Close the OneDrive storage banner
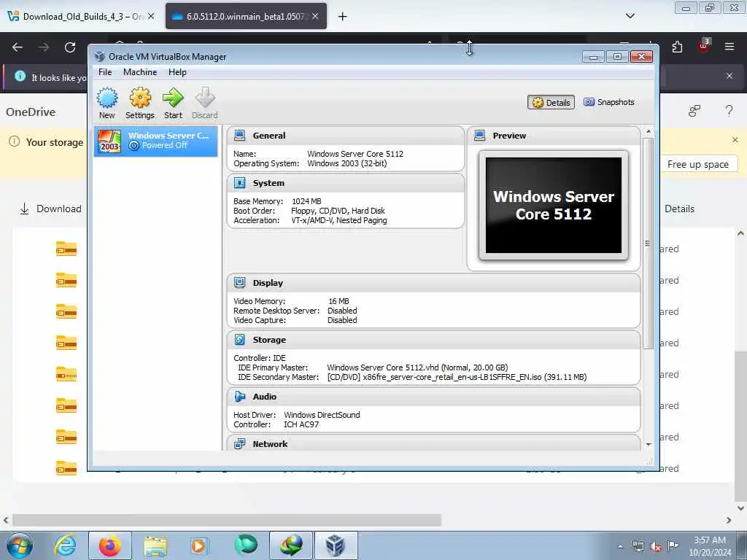Screen dimensions: 747x560 pyautogui.click(x=735, y=140)
